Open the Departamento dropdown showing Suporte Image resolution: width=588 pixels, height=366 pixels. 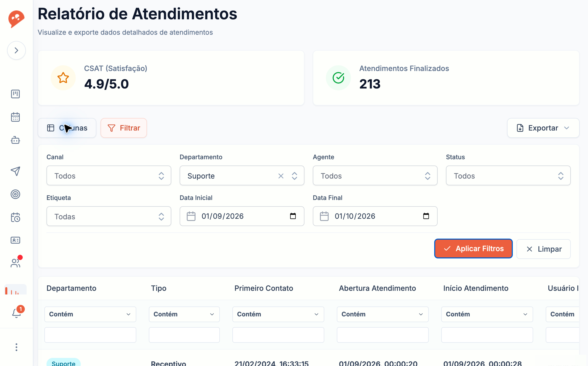pyautogui.click(x=242, y=176)
